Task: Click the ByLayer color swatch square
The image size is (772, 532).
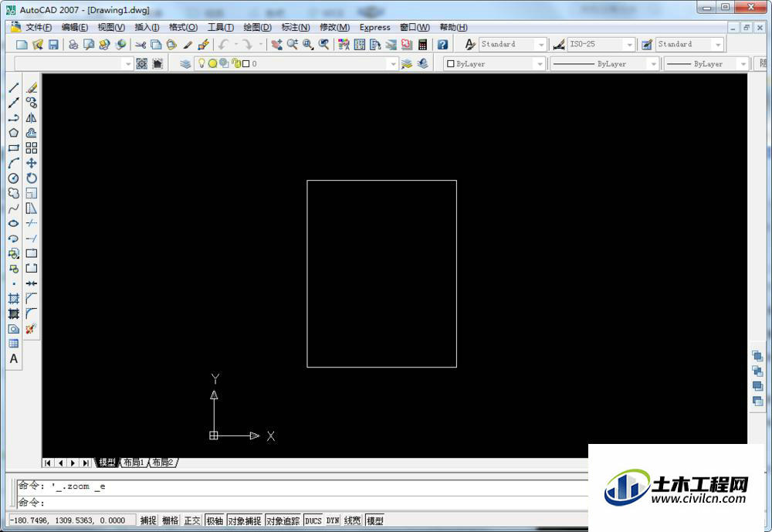Action: (x=451, y=63)
